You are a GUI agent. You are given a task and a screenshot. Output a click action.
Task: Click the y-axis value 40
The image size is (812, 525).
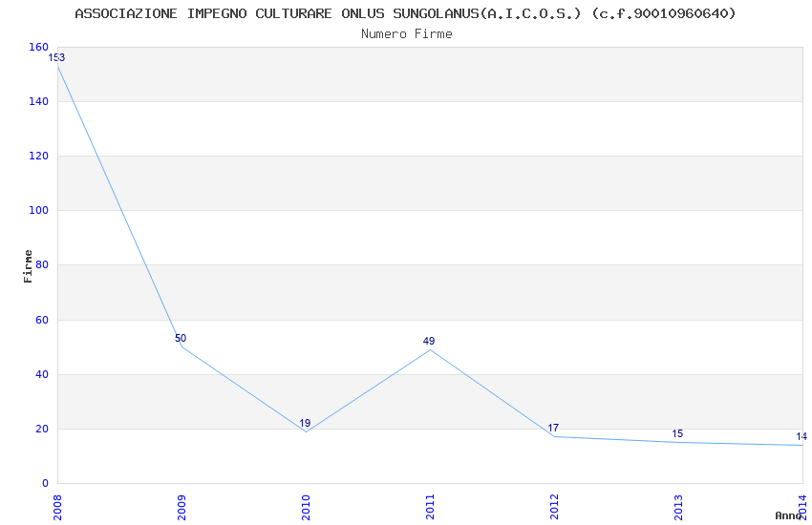42,374
